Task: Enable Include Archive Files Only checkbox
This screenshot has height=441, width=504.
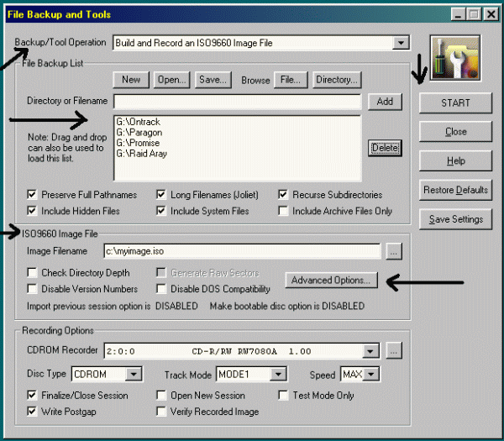Action: click(x=283, y=211)
